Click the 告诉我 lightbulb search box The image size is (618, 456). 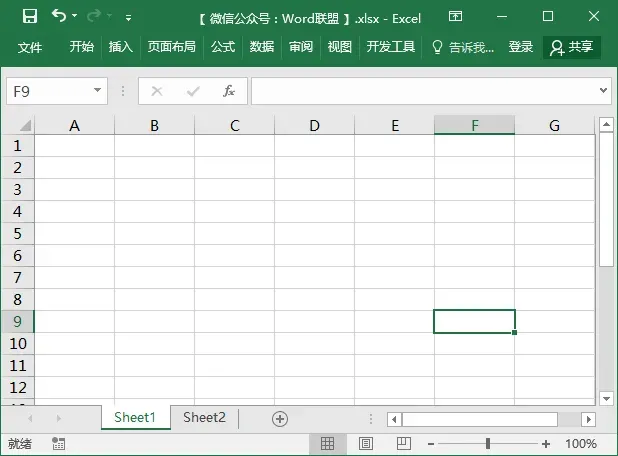pos(462,47)
